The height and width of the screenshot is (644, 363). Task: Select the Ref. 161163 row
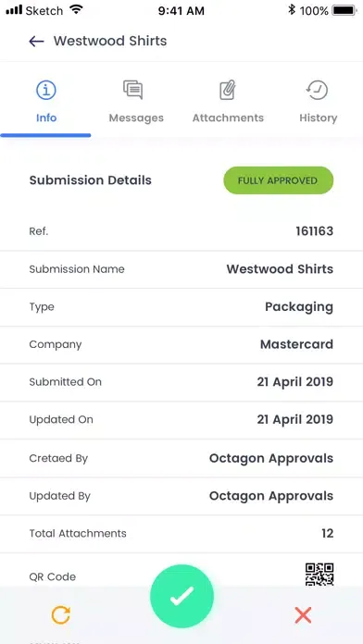click(181, 231)
